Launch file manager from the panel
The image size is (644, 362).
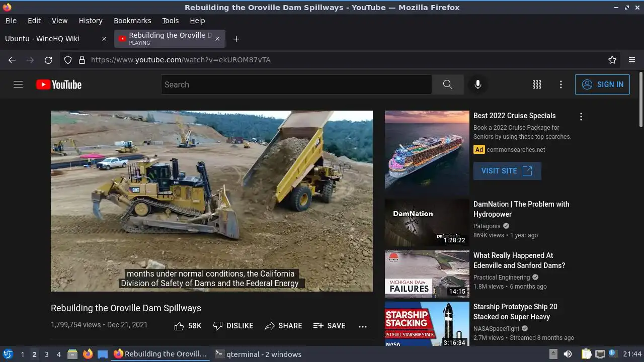point(72,354)
